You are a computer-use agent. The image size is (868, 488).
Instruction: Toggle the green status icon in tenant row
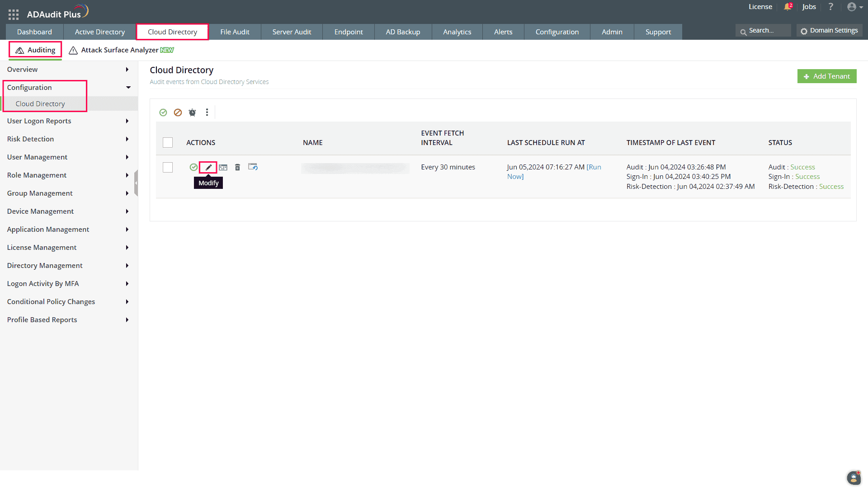[193, 168]
